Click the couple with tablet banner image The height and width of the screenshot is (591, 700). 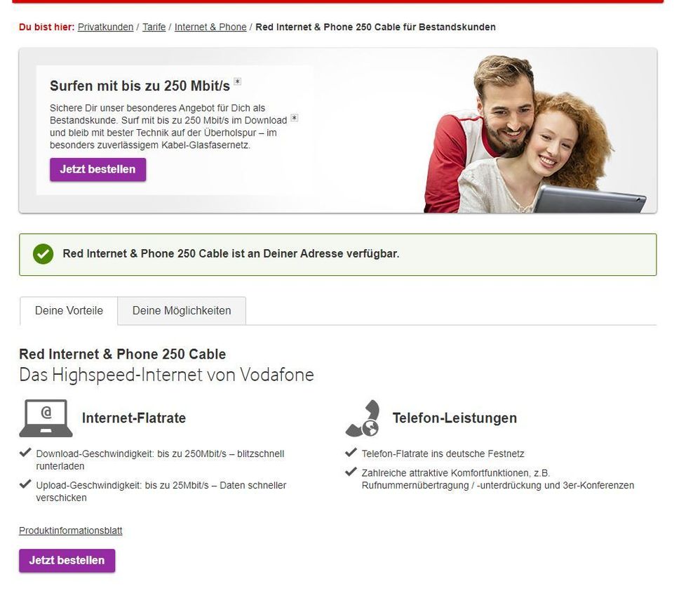[535, 134]
